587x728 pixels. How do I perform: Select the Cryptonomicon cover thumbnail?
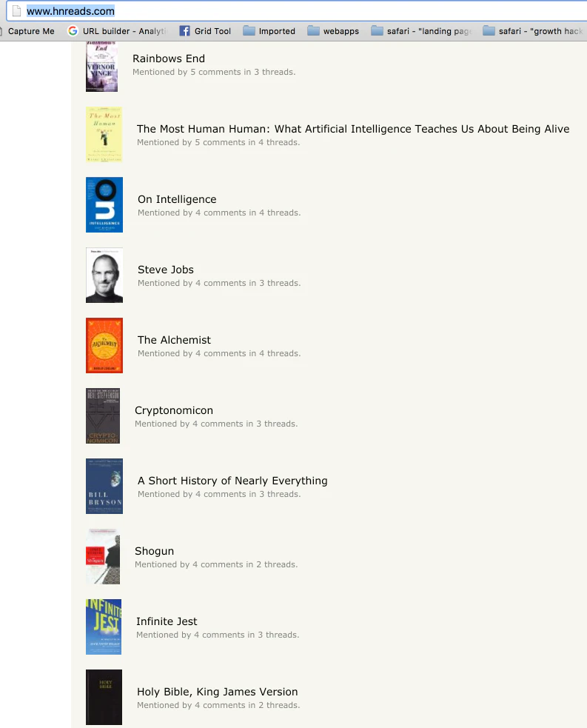[x=103, y=415]
